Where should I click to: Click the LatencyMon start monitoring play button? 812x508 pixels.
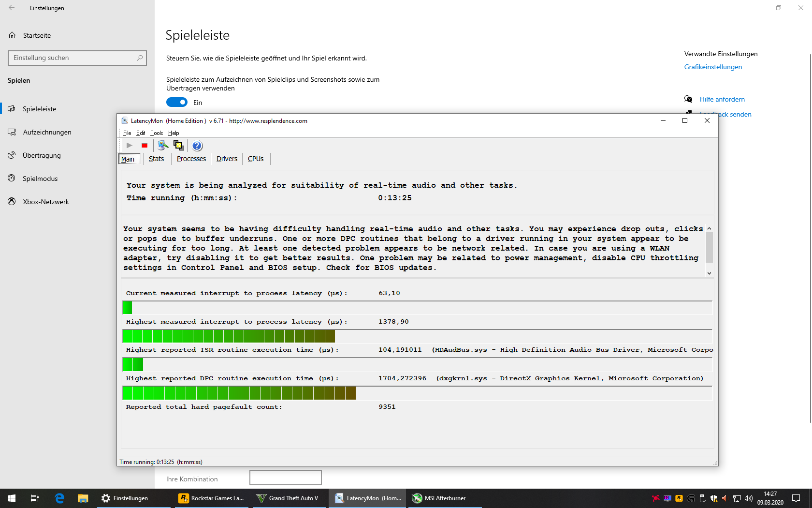129,145
